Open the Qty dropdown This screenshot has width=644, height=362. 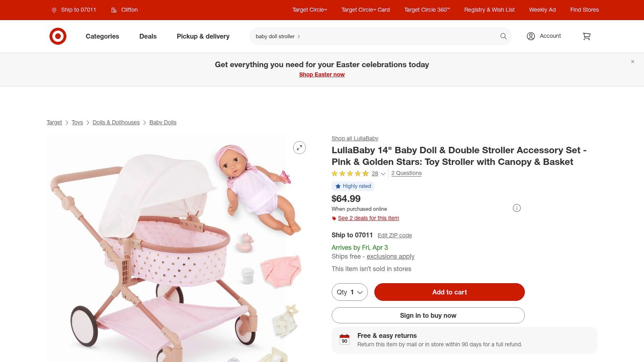pos(349,292)
